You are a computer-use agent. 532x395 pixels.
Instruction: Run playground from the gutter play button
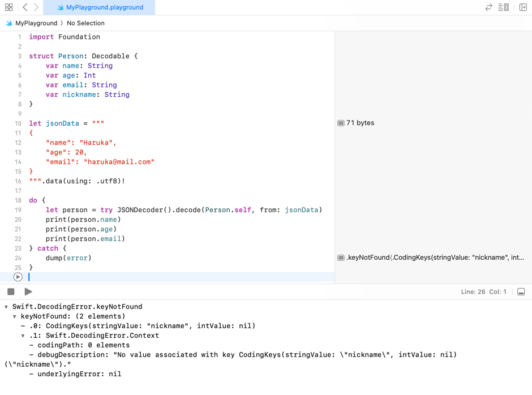18,277
